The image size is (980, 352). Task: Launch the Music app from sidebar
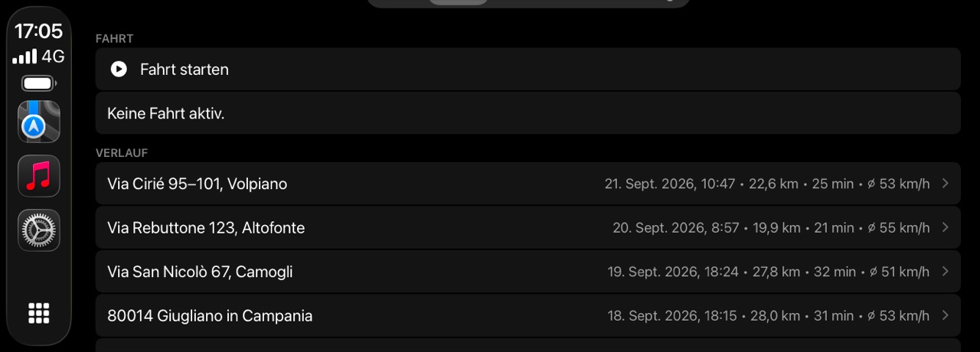click(x=39, y=176)
